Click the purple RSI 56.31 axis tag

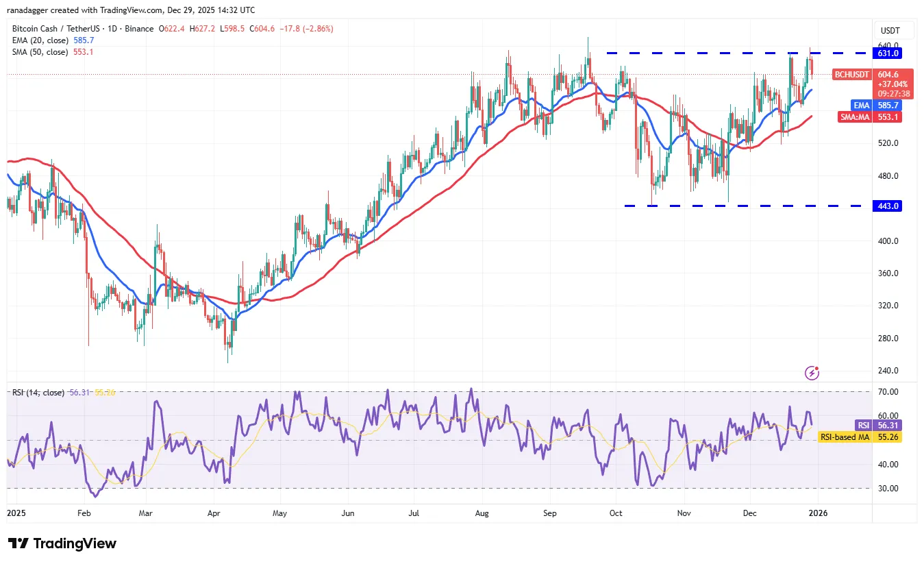point(886,425)
